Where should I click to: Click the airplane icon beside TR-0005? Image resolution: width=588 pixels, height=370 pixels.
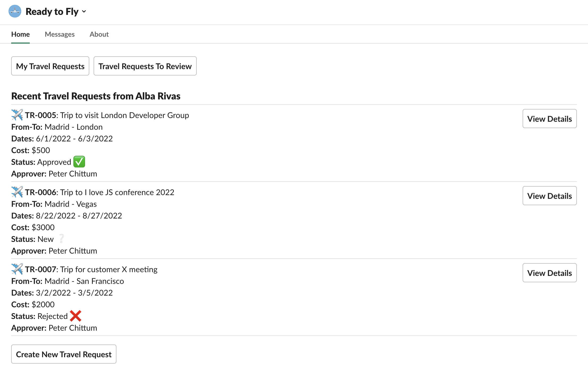(x=17, y=115)
